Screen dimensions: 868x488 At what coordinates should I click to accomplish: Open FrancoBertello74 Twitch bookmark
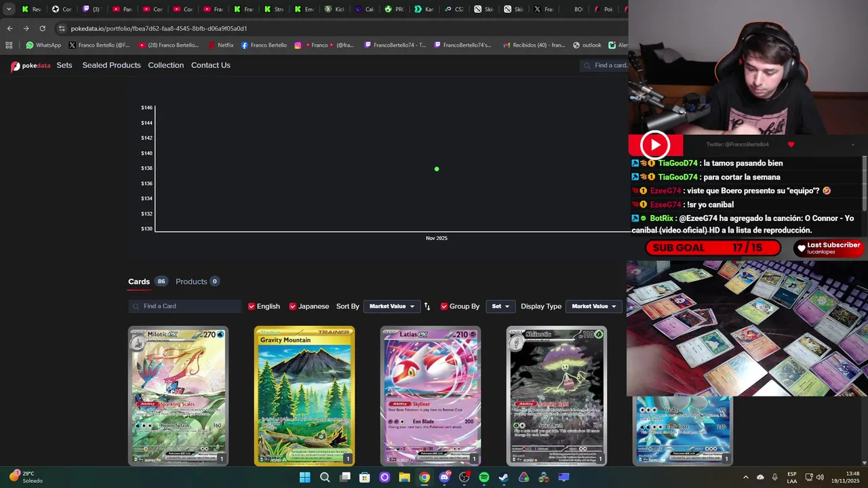(395, 45)
